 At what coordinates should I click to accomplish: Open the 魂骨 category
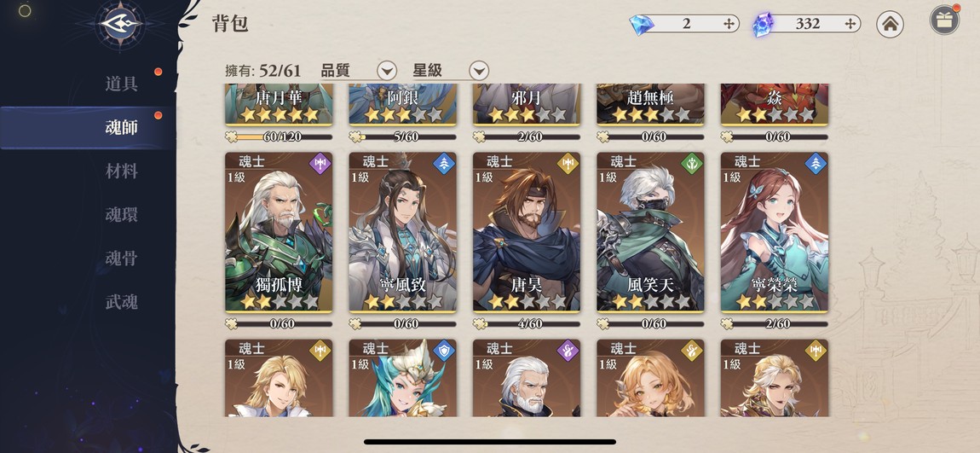click(x=121, y=258)
